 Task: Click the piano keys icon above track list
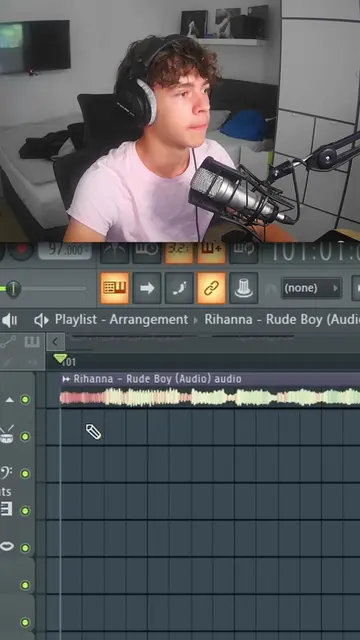32,342
